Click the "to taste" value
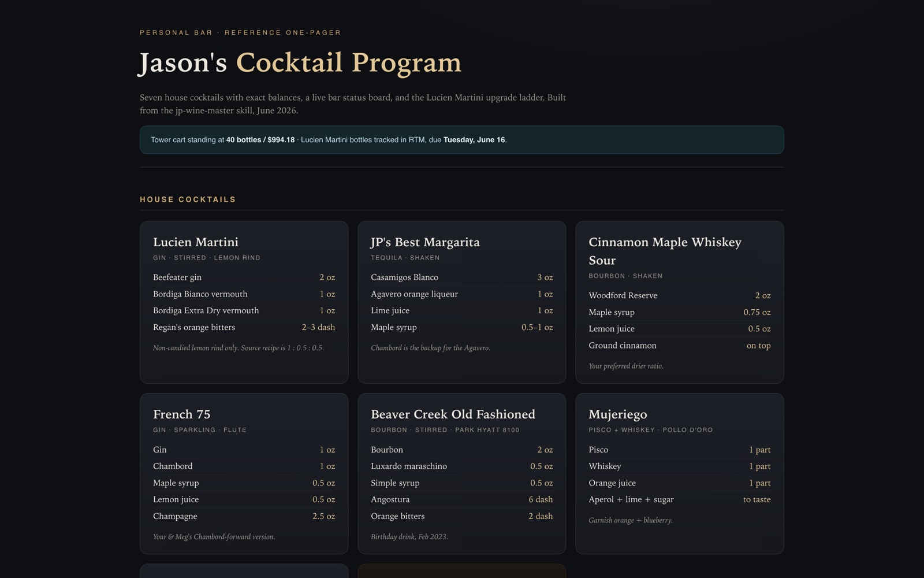The width and height of the screenshot is (924, 578). pyautogui.click(x=757, y=499)
